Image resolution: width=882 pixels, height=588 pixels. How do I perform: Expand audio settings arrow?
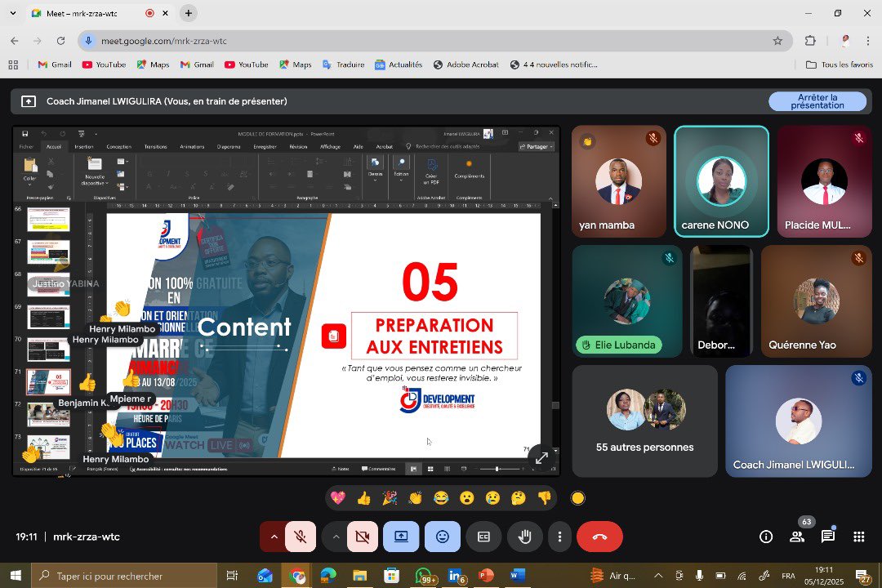point(274,537)
